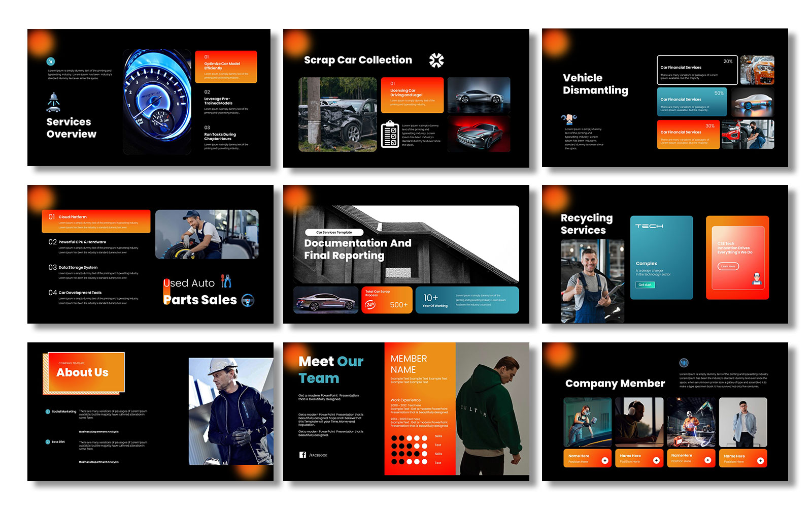Image resolution: width=812 pixels, height=508 pixels.
Task: Click the asterisk icon beside Scrap Car Collection
Action: coord(436,60)
